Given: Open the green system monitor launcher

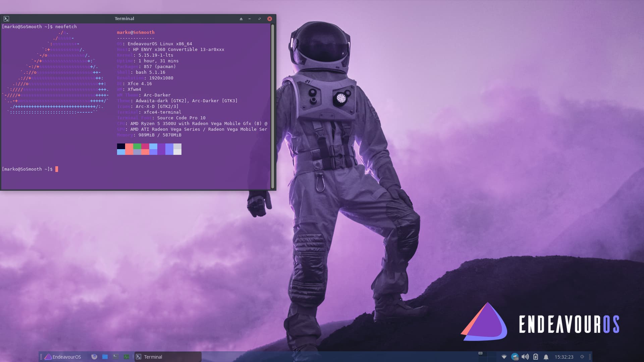Looking at the screenshot, I should point(126,357).
